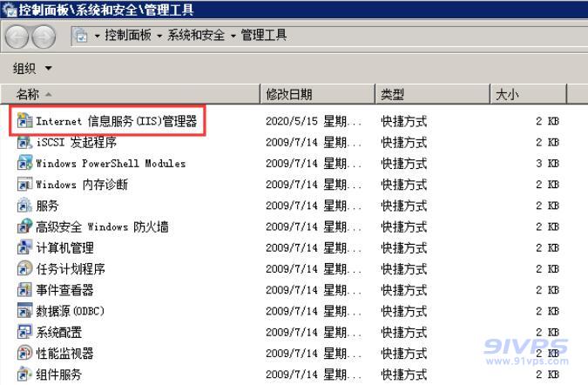
Task: Click the title bar window icon
Action: click(x=9, y=10)
